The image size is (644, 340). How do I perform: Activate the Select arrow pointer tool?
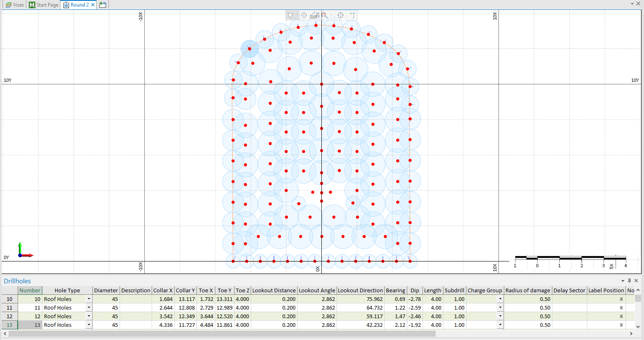291,15
